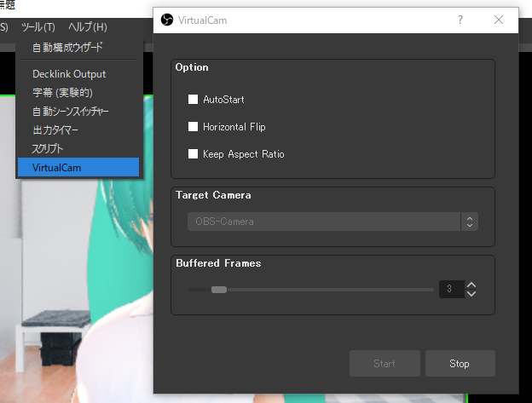Toggle the Horizontal Flip checkbox
Screen dimensions: 532x403
click(x=193, y=127)
